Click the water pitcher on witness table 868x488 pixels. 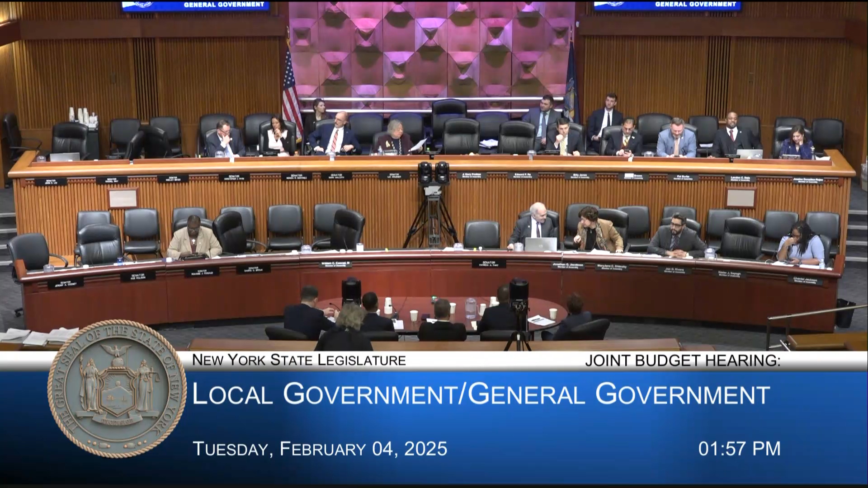tap(471, 308)
